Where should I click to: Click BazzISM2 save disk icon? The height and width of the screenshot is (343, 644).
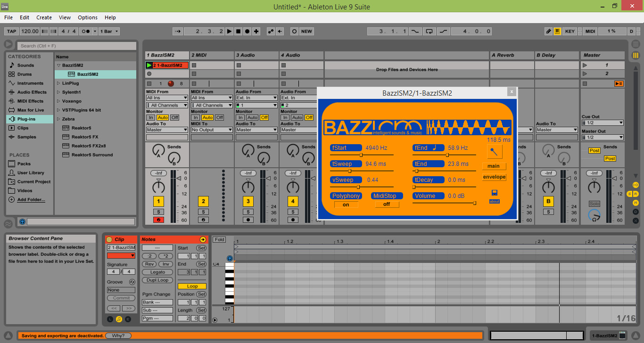pos(494,193)
